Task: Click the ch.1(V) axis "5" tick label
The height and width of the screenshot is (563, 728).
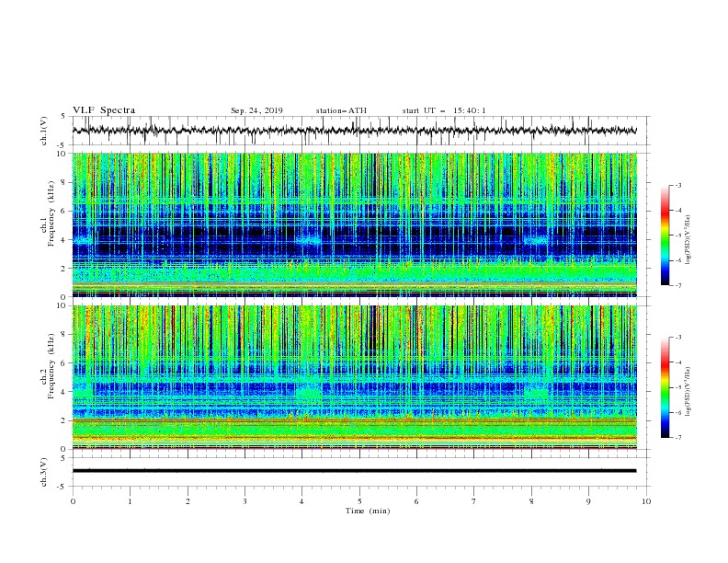Action: click(64, 116)
